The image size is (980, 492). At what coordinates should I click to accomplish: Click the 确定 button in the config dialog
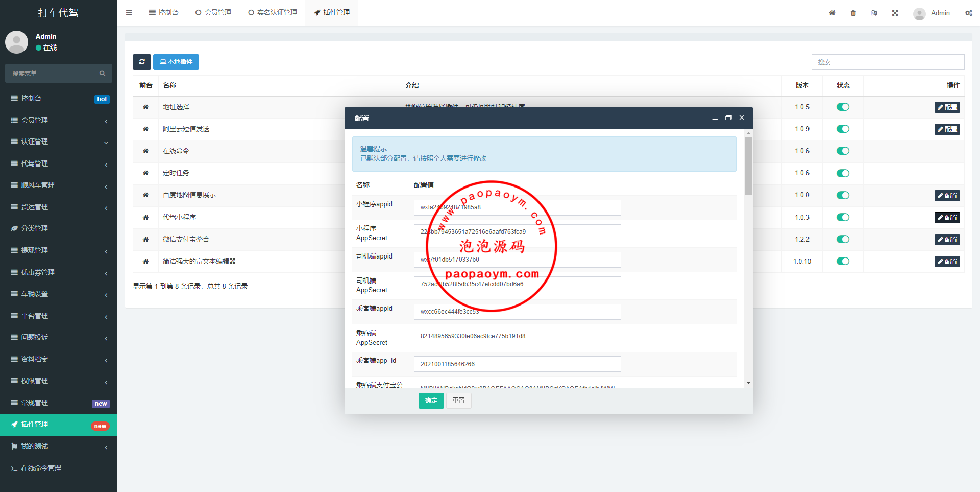431,401
